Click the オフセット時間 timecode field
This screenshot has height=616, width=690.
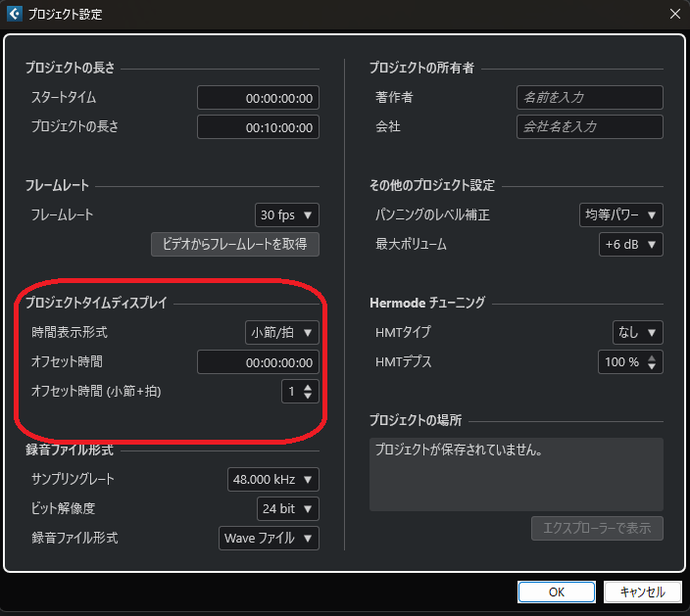pos(258,361)
